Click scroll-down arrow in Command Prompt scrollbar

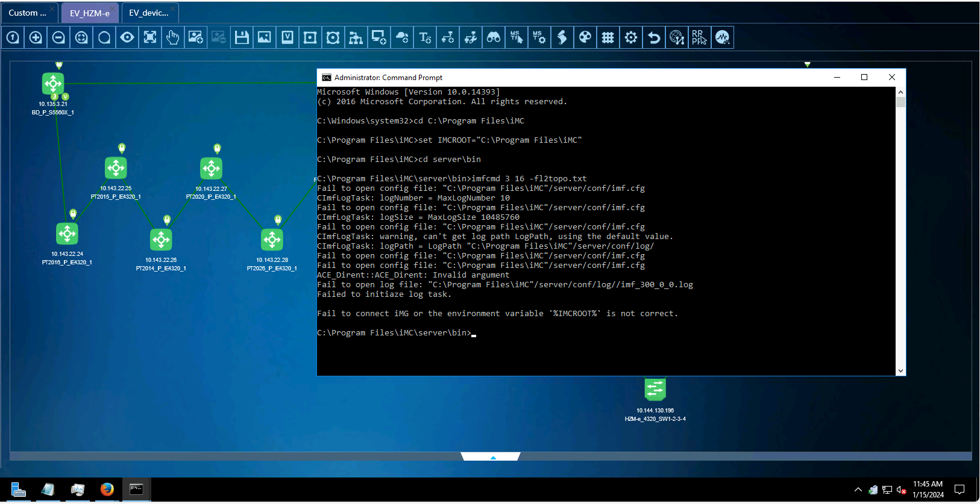tap(900, 371)
